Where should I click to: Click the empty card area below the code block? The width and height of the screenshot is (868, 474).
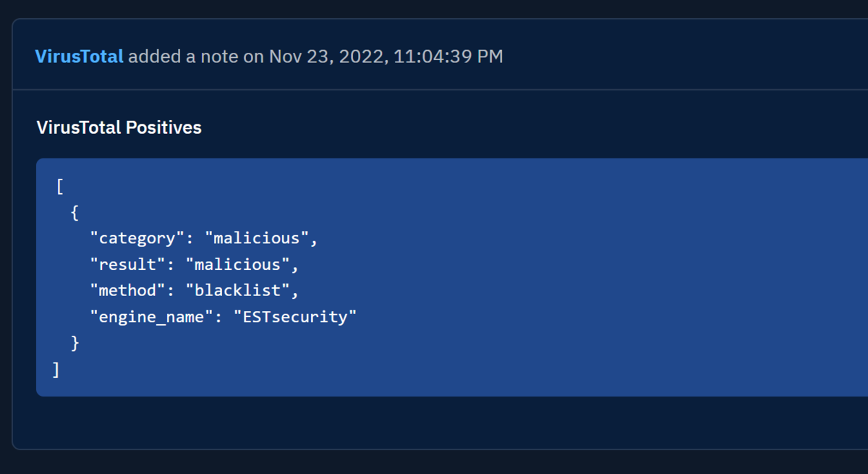point(434,423)
